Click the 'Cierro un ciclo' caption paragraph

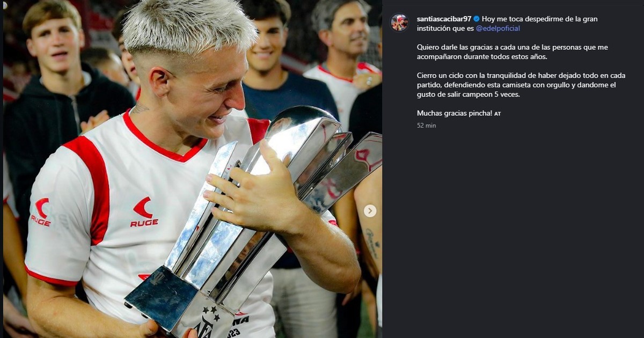coord(521,85)
